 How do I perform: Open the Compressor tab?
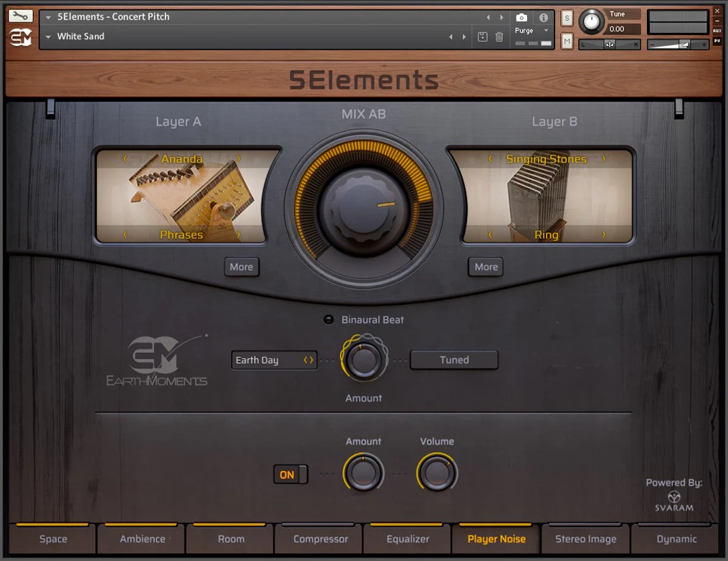(x=321, y=539)
